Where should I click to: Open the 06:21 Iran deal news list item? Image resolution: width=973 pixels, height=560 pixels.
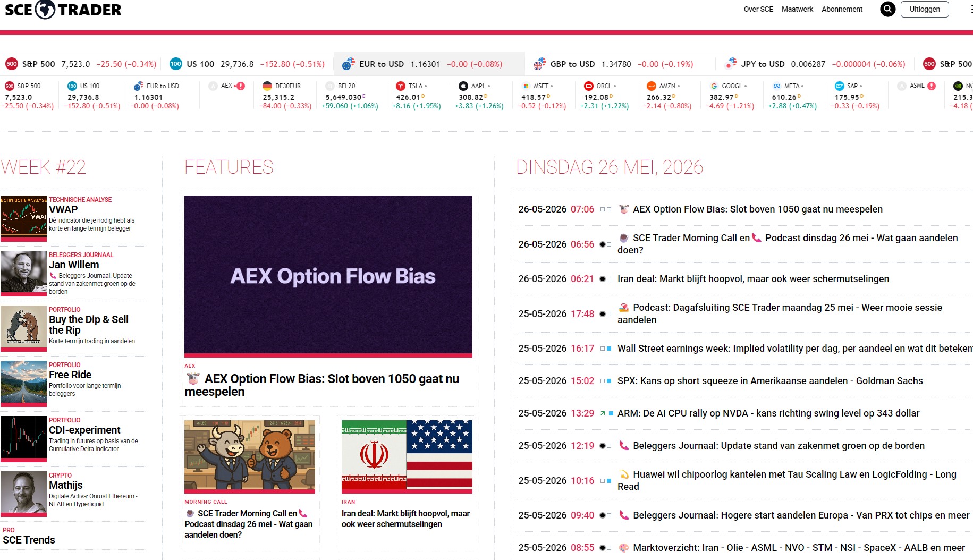753,279
